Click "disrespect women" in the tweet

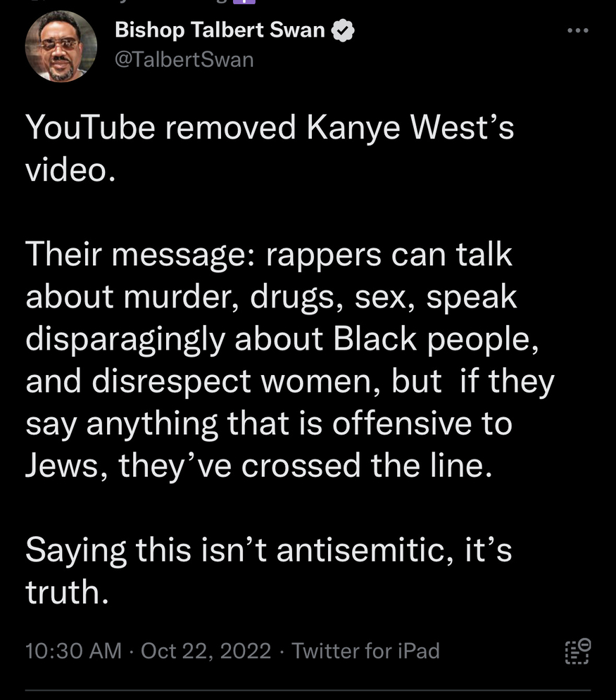click(x=237, y=382)
